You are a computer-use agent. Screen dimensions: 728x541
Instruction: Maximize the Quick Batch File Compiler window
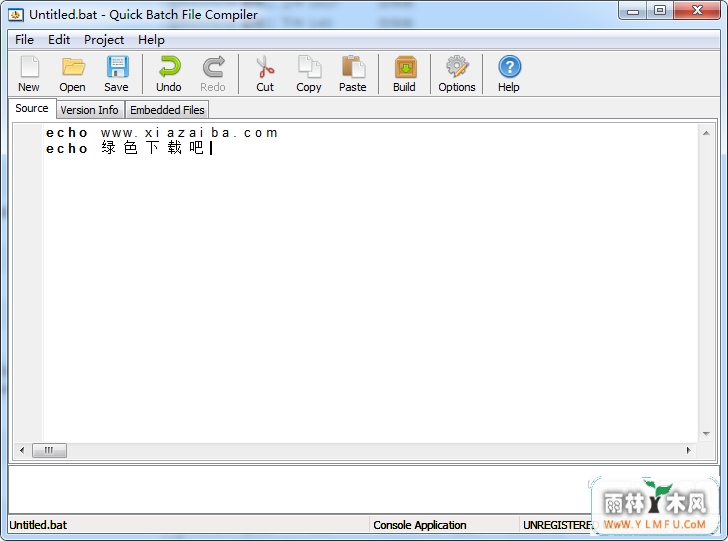pyautogui.click(x=660, y=11)
